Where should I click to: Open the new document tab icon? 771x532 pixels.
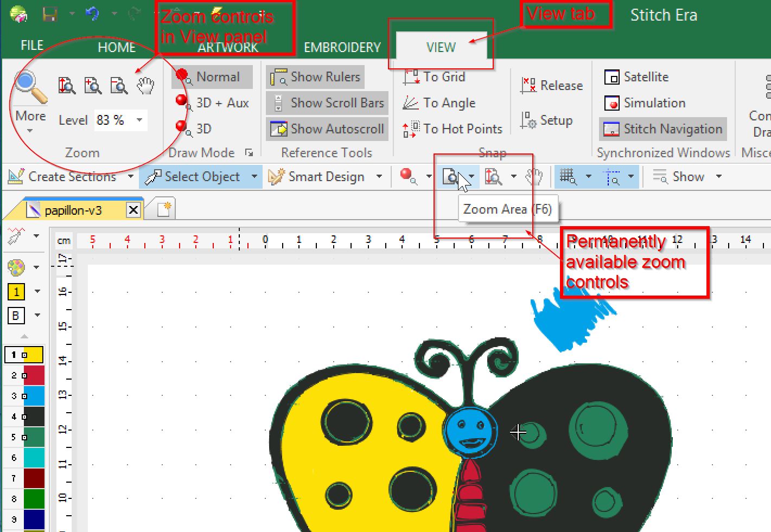[164, 209]
